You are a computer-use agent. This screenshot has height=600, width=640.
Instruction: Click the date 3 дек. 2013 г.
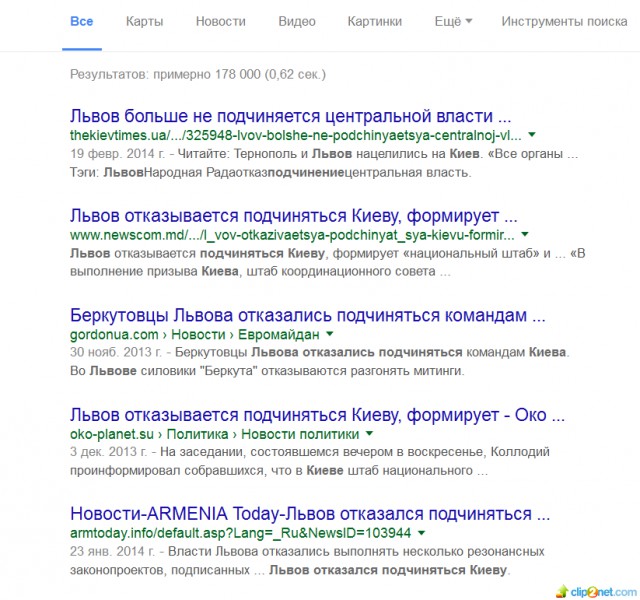[x=109, y=452]
